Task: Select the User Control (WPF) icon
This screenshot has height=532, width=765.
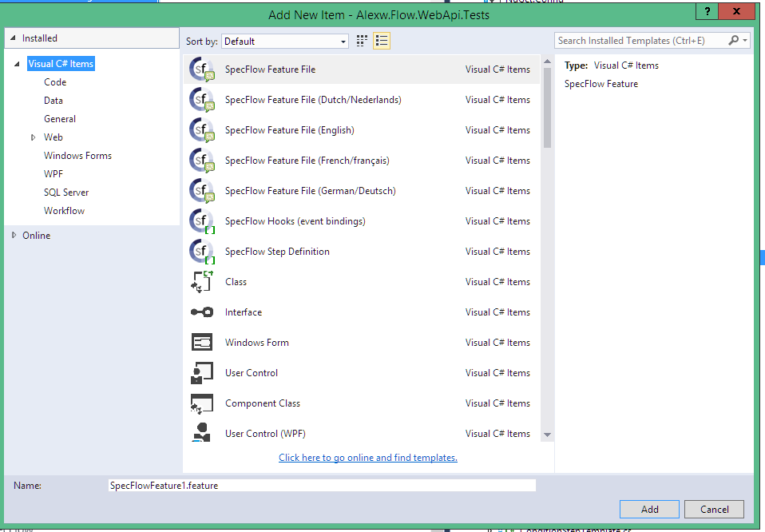Action: [202, 432]
